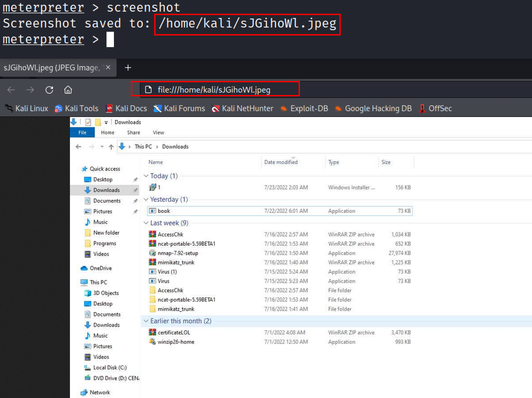Select This PC in the navigation pane
This screenshot has width=532, height=398.
point(98,282)
